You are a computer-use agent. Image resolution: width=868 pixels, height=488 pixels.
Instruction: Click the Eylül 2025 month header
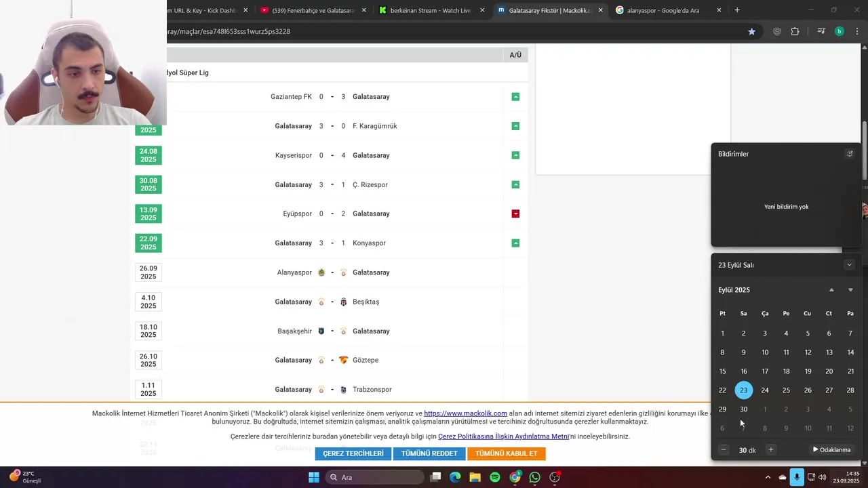coord(734,290)
